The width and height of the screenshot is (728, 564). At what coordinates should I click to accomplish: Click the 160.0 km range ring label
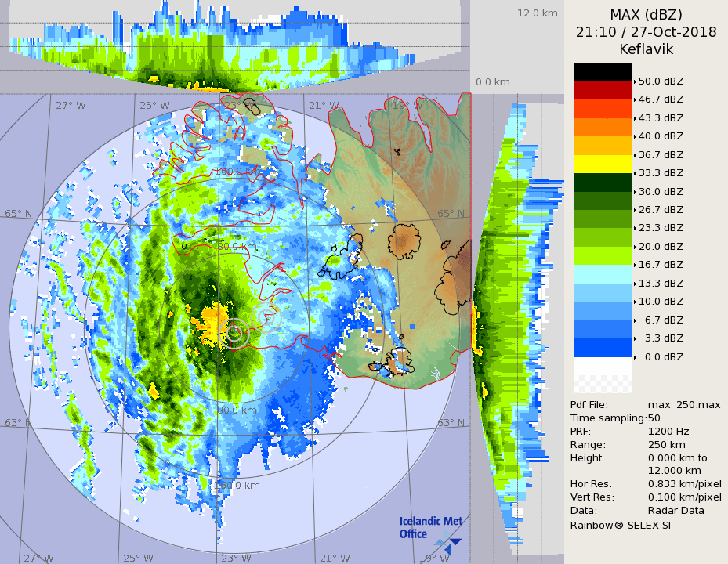pos(237,485)
